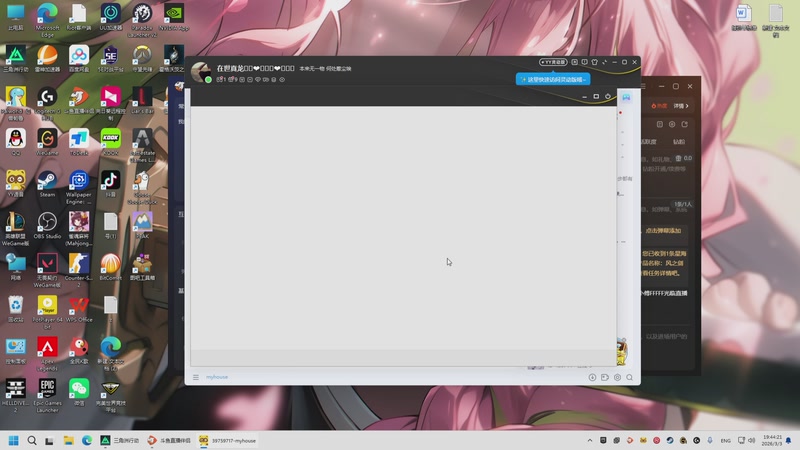
Task: Open the blue game controller side icon
Action: [x=626, y=97]
